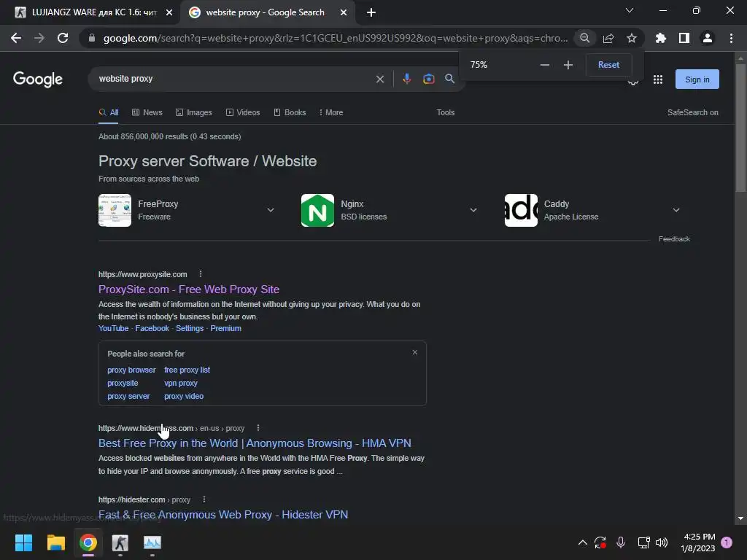Dismiss the People also search for box
Screen dimensions: 747x560
[415, 352]
